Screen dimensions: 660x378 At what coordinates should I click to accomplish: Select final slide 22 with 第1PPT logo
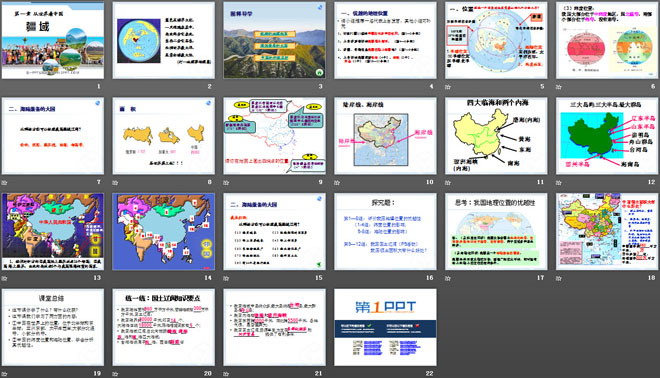[x=385, y=327]
